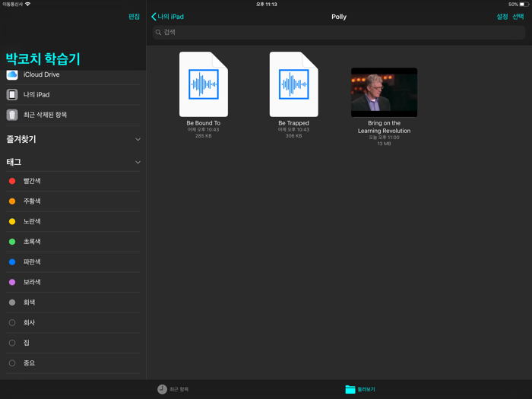Open iCloud Drive location icon

12,74
